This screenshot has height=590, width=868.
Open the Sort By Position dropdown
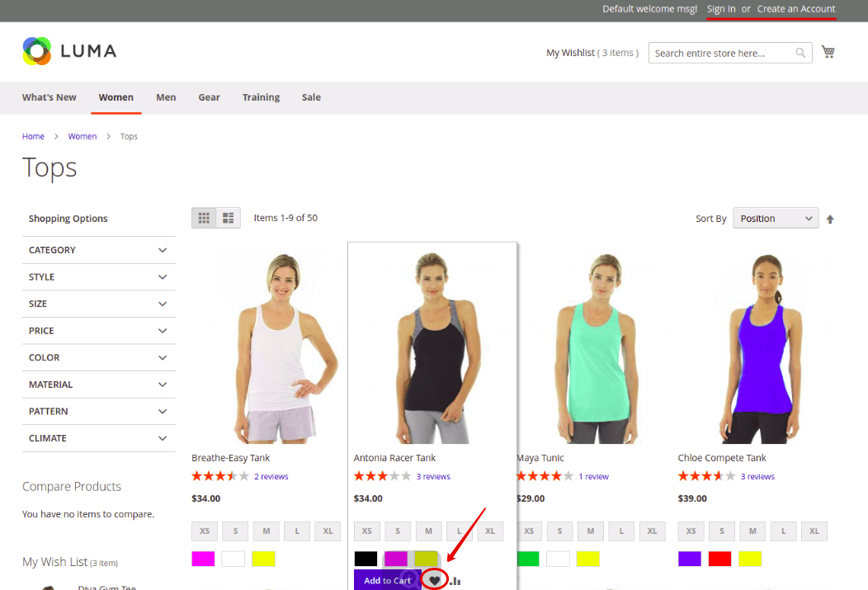coord(776,218)
